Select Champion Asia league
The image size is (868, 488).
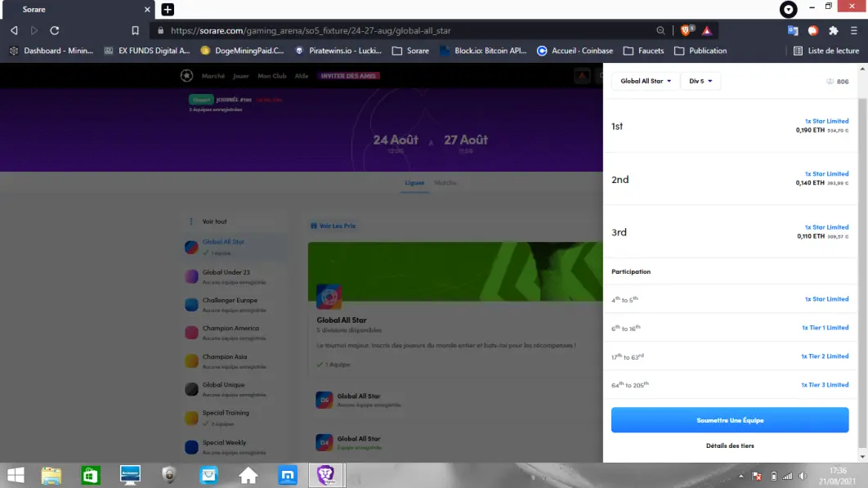pyautogui.click(x=235, y=361)
